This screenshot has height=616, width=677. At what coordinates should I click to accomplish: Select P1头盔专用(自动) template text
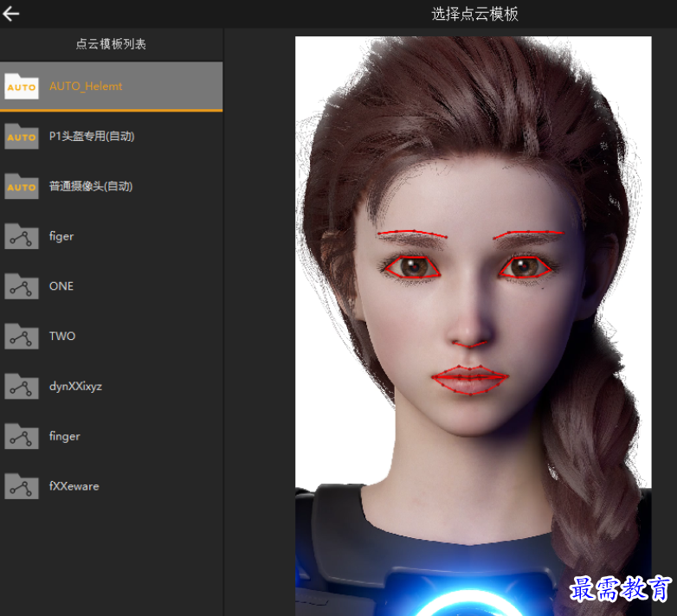(92, 137)
